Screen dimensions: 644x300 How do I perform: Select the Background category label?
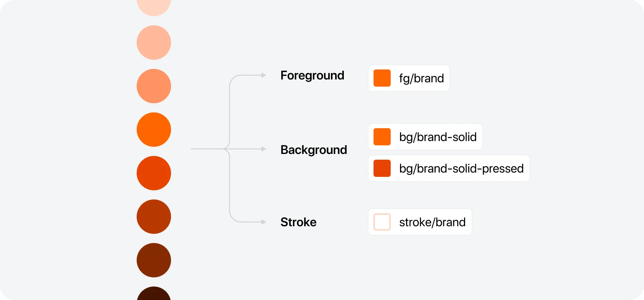point(314,150)
